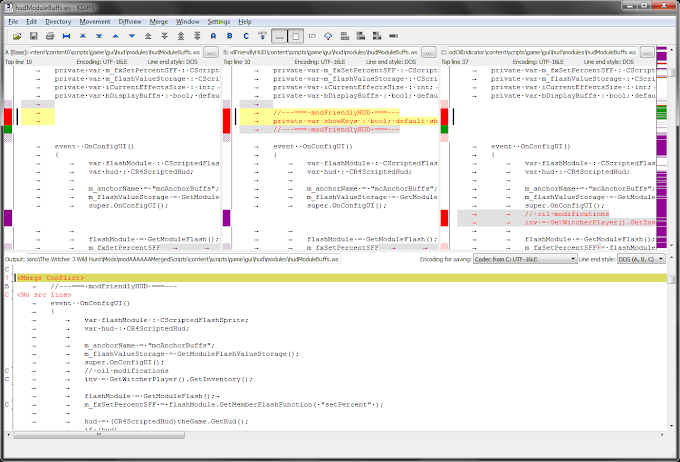This screenshot has width=680, height=462.
Task: Click the split/focus window toolbar icon
Action: click(x=393, y=36)
